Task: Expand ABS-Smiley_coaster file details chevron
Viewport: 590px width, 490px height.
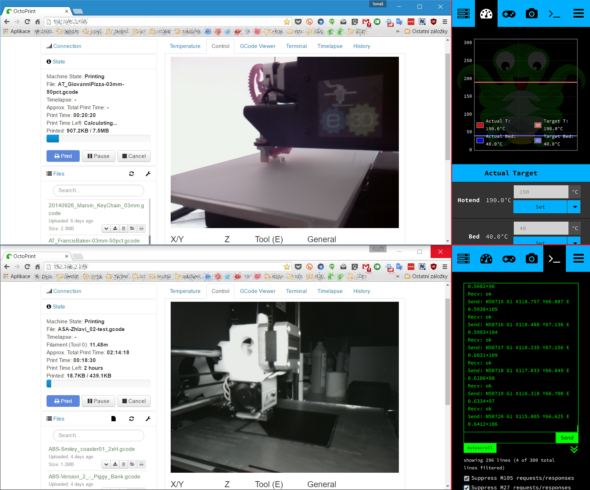Action: pyautogui.click(x=106, y=464)
